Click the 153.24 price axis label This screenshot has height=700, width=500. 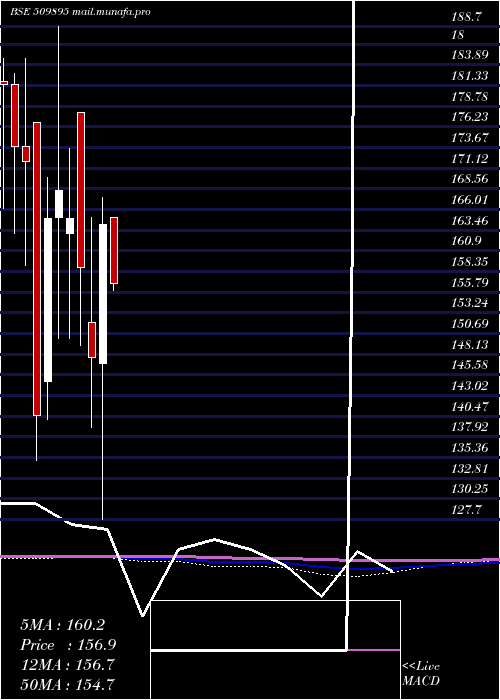pyautogui.click(x=470, y=303)
